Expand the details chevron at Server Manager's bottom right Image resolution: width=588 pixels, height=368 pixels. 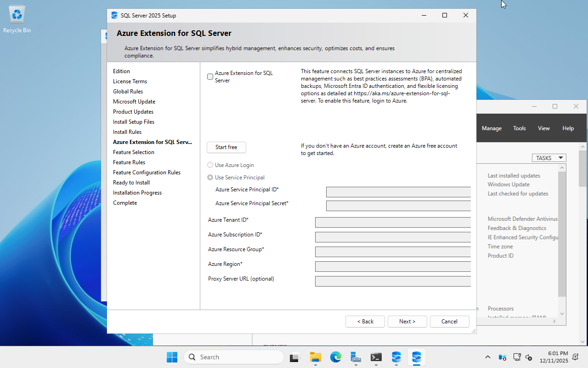point(554,321)
